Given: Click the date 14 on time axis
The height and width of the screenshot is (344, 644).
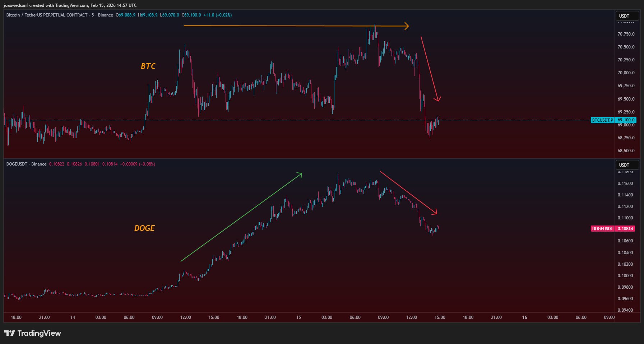Looking at the screenshot, I should (x=73, y=317).
